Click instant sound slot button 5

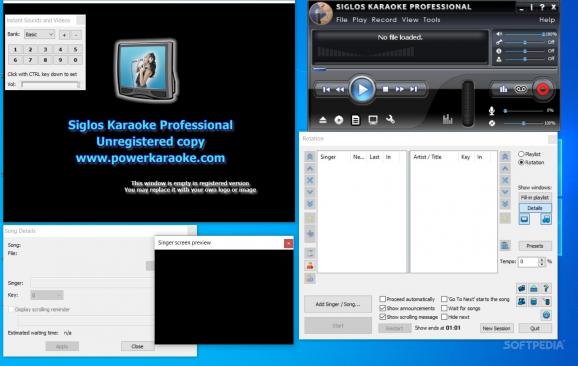(x=75, y=49)
